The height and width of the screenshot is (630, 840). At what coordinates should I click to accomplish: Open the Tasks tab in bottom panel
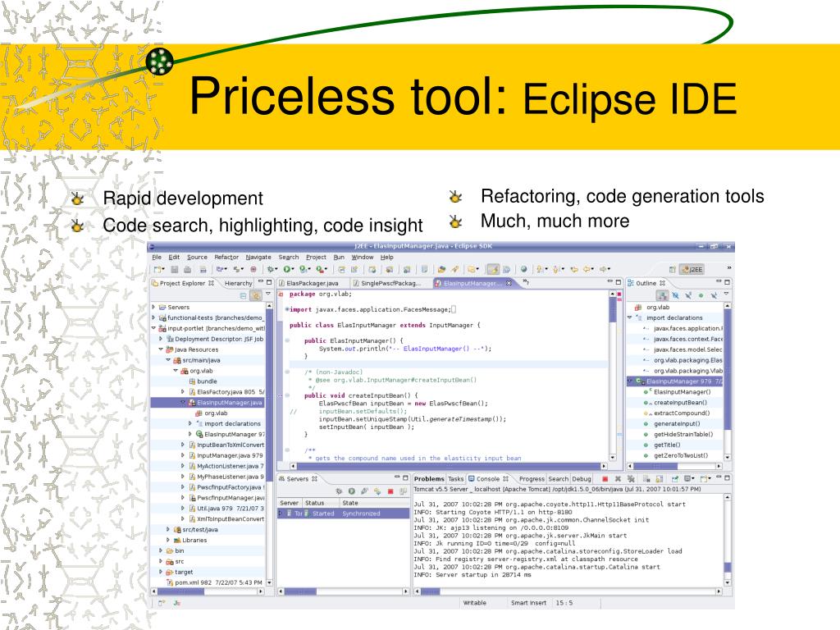[456, 479]
